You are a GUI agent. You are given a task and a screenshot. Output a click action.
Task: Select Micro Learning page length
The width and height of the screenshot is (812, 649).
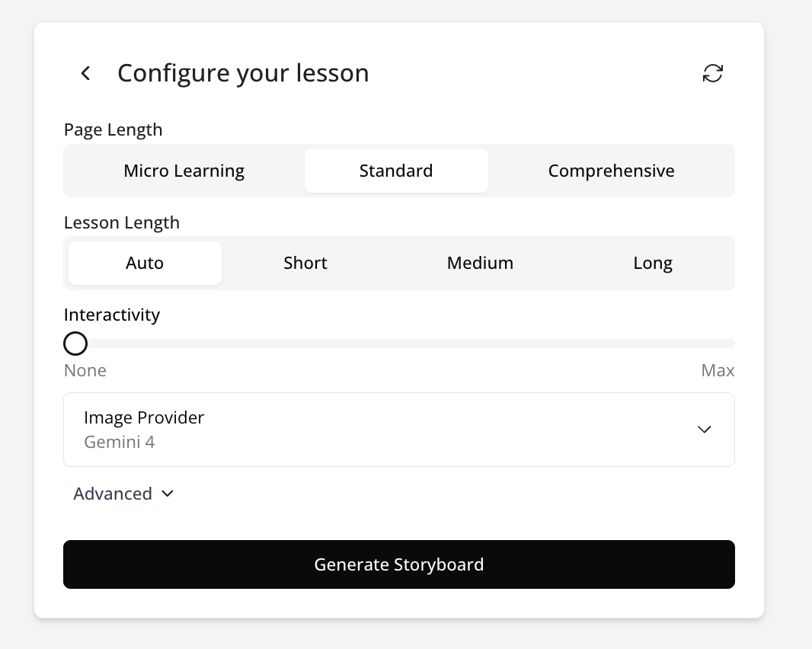pos(184,171)
